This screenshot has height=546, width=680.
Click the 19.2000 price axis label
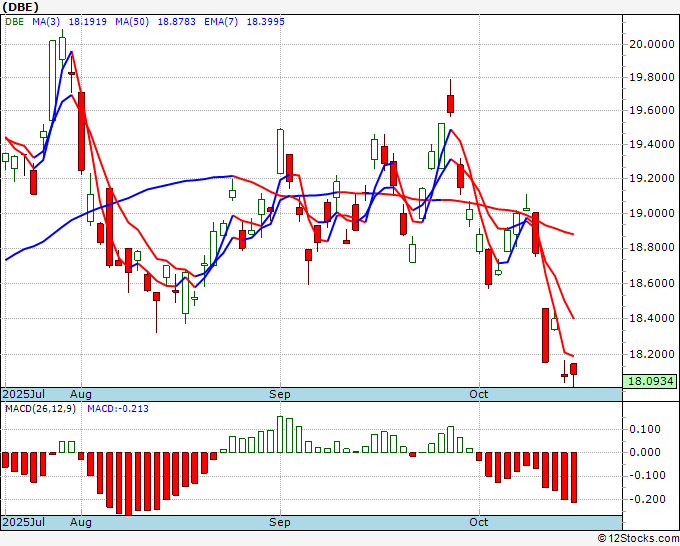click(x=652, y=178)
